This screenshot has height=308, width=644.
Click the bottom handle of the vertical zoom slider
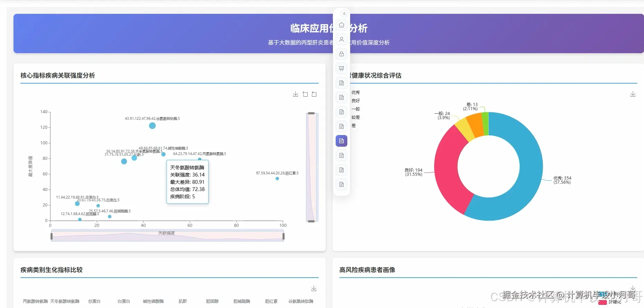click(311, 221)
